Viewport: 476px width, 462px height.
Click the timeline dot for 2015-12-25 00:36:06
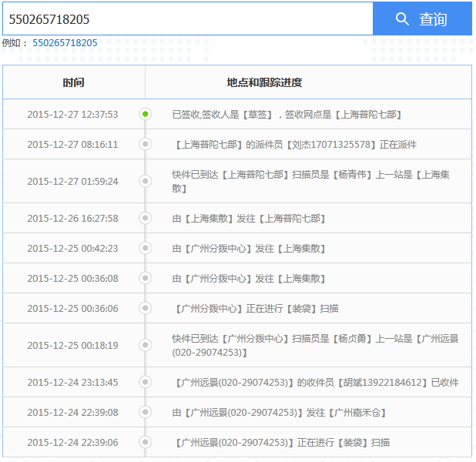point(146,308)
